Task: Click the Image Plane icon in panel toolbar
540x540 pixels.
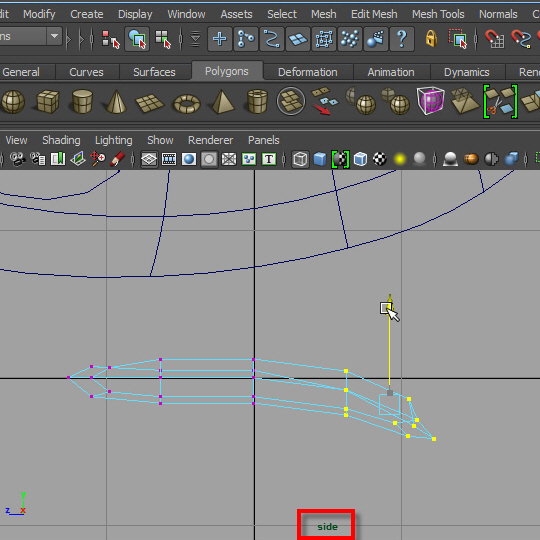Action: (78, 159)
